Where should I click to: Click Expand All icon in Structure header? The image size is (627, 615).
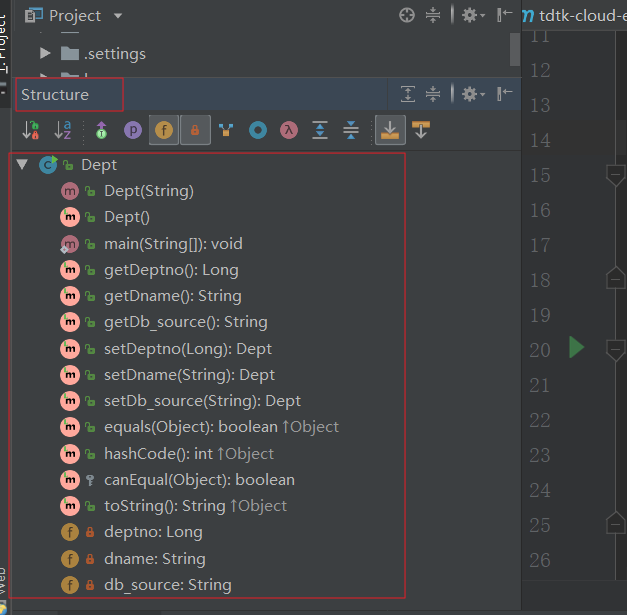(x=407, y=94)
